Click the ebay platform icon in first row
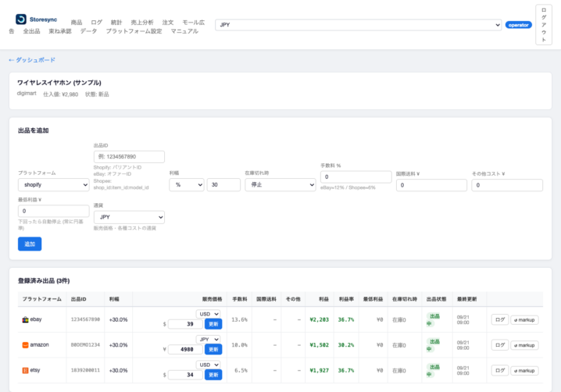The width and height of the screenshot is (561, 392). [x=25, y=319]
